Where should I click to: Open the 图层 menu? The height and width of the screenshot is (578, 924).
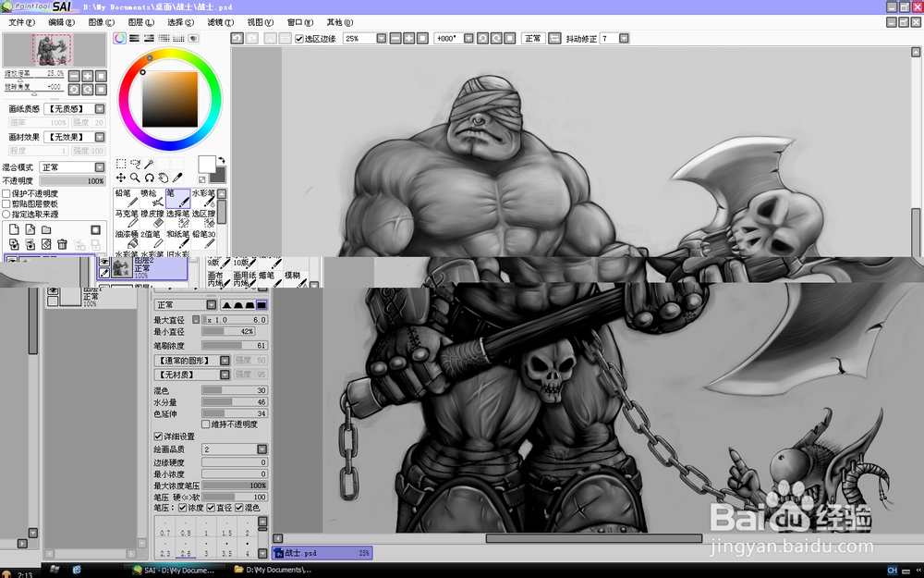point(140,22)
